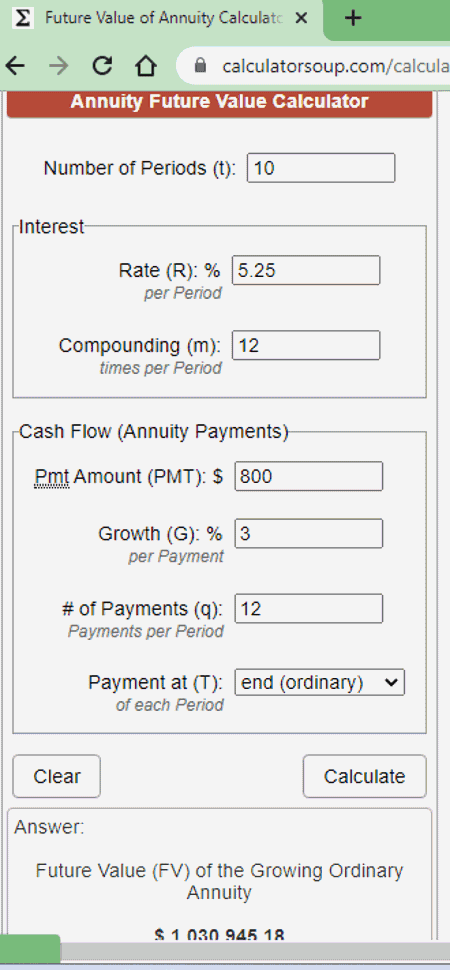Viewport: 450px width, 970px height.
Task: Click the sigma favicon on the tab
Action: tap(23, 18)
